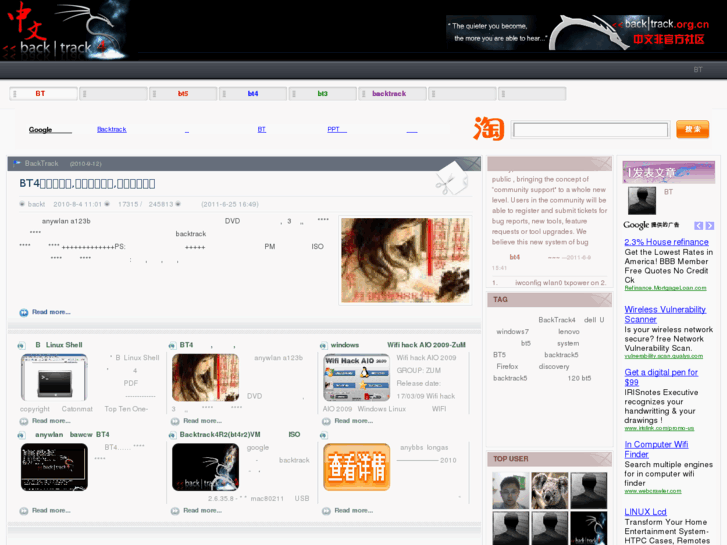Click the system tag
Viewport: 727px width, 545px height.
(568, 343)
